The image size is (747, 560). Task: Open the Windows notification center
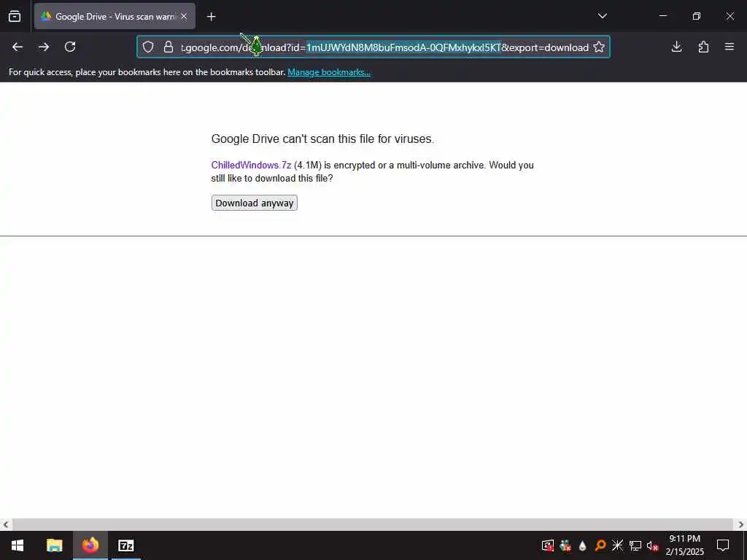point(723,545)
